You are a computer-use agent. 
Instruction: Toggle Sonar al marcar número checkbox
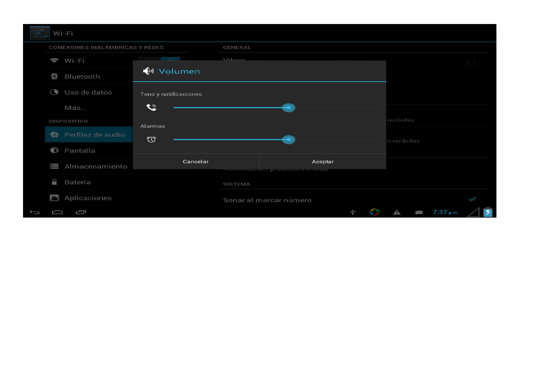click(472, 199)
